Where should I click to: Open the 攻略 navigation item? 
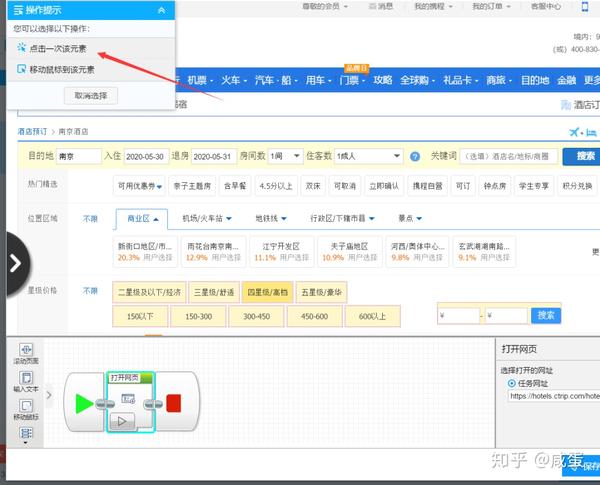tap(383, 80)
